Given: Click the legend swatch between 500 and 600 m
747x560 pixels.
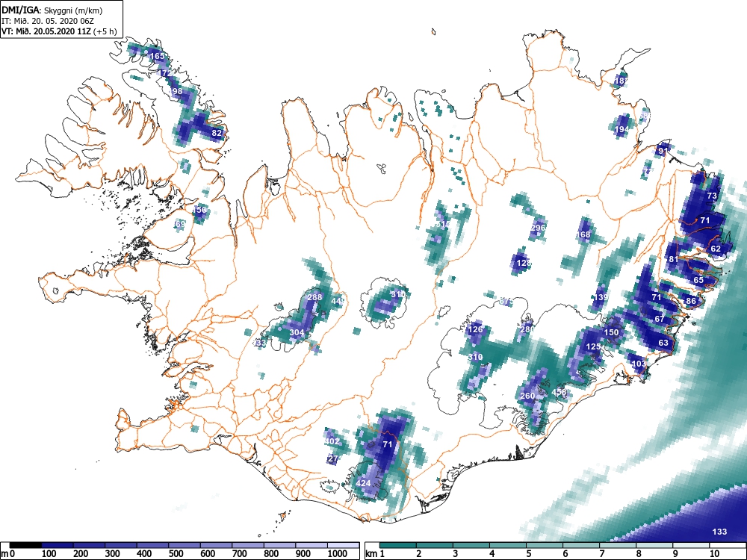Looking at the screenshot, I should coord(185,545).
